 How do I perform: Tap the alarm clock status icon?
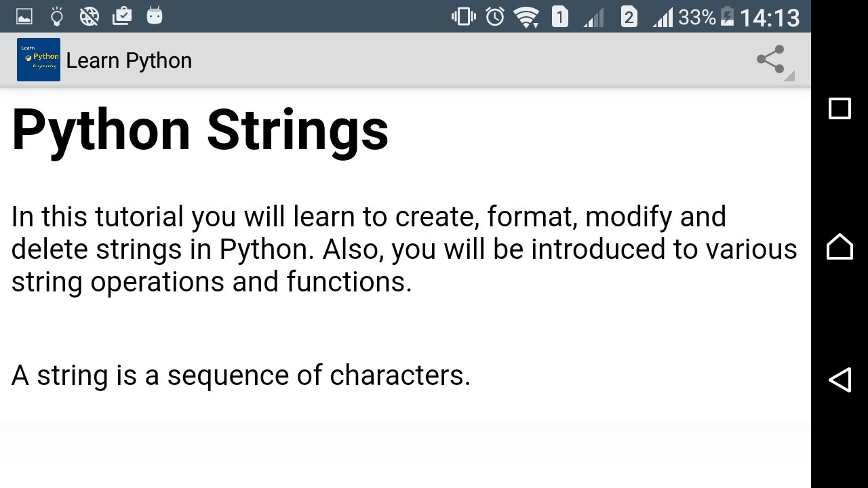pos(495,16)
